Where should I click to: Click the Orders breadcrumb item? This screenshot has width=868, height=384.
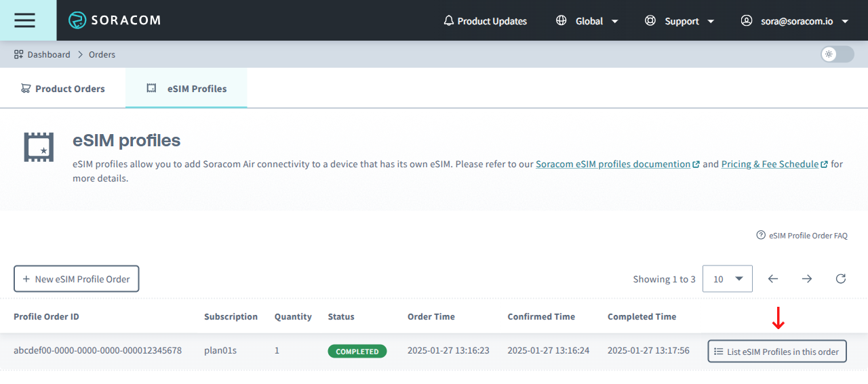point(102,54)
